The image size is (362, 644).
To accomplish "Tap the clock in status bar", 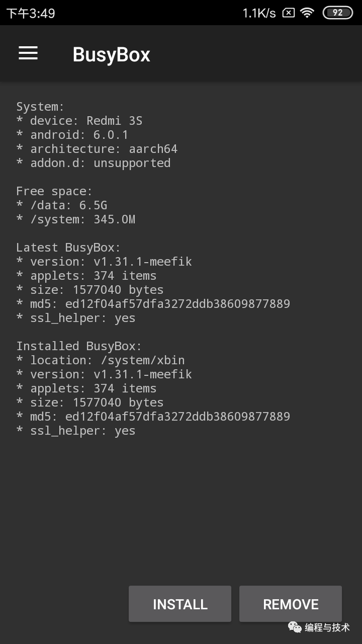I will pos(31,13).
